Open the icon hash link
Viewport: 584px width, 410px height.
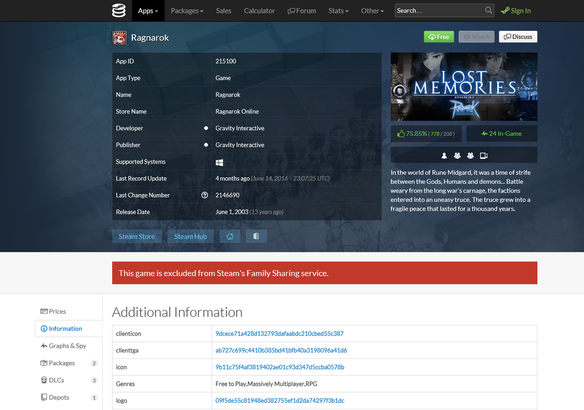pyautogui.click(x=280, y=367)
